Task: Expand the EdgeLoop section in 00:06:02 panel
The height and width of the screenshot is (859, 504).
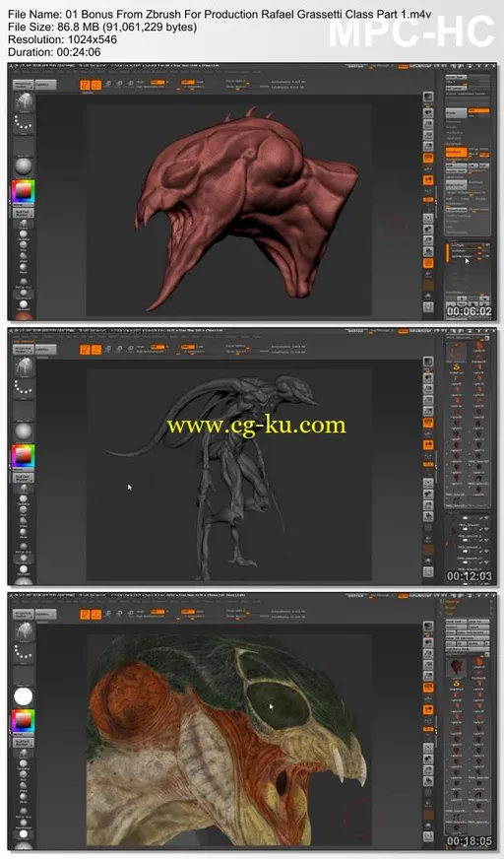Action: coord(454,122)
